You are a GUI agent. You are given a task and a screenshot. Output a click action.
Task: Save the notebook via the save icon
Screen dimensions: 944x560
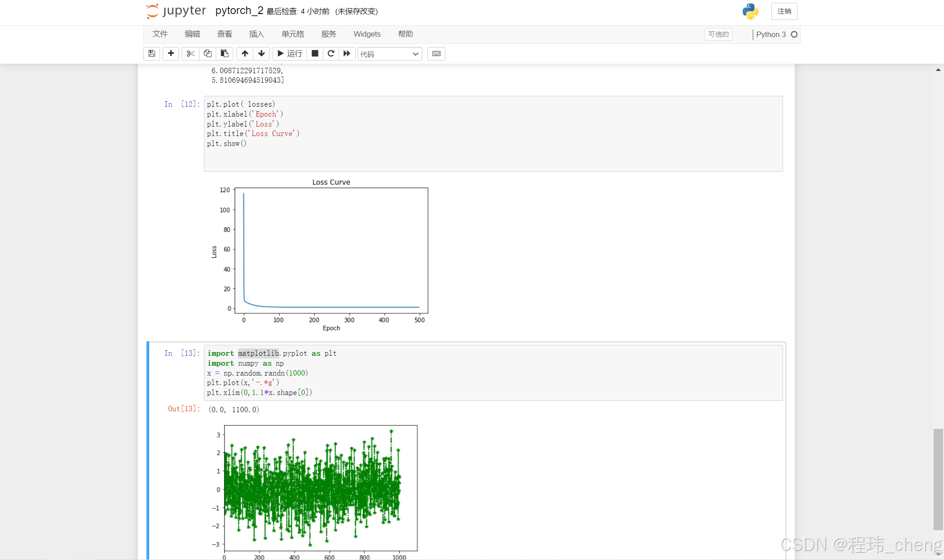151,54
